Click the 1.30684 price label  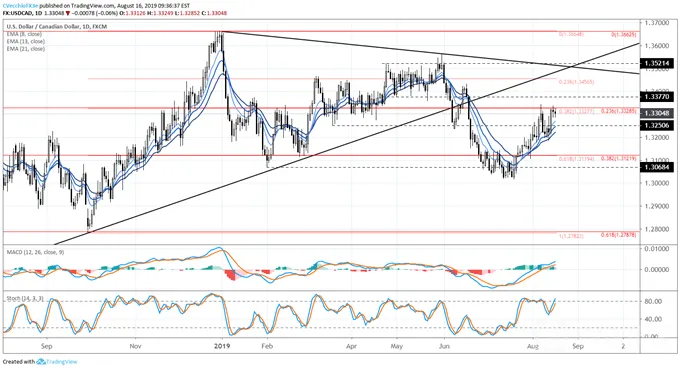[x=657, y=167]
